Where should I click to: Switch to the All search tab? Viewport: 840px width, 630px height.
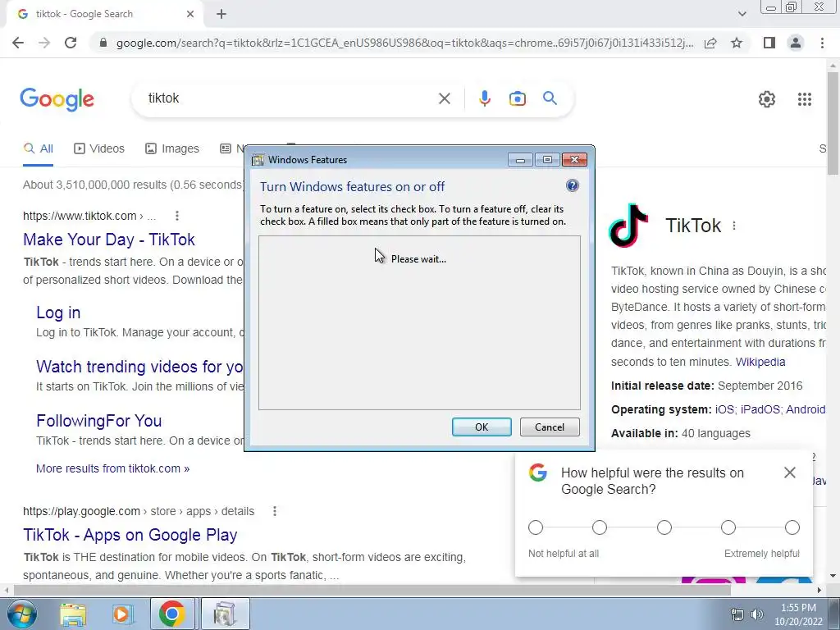(x=38, y=149)
